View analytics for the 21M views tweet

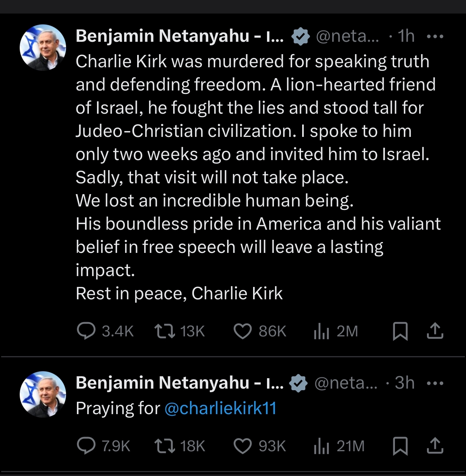point(321,446)
